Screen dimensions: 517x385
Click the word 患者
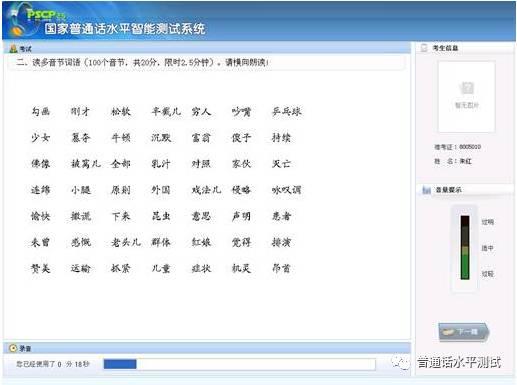(281, 216)
